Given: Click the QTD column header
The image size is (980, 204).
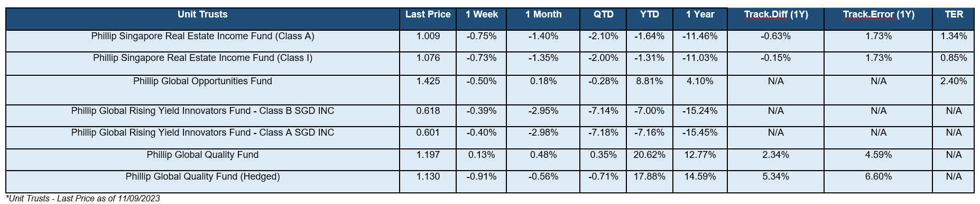Looking at the screenshot, I should [x=604, y=15].
